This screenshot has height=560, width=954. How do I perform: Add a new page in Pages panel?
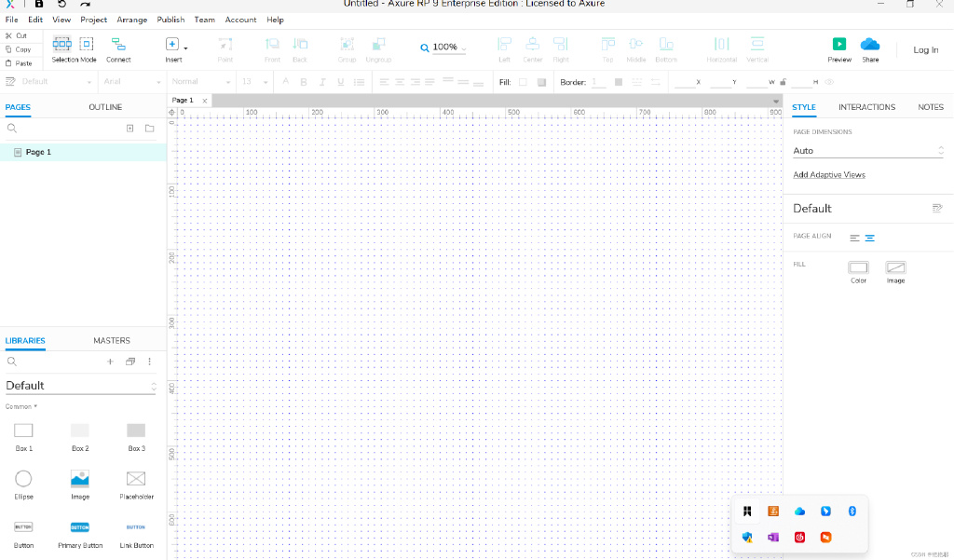click(x=129, y=129)
